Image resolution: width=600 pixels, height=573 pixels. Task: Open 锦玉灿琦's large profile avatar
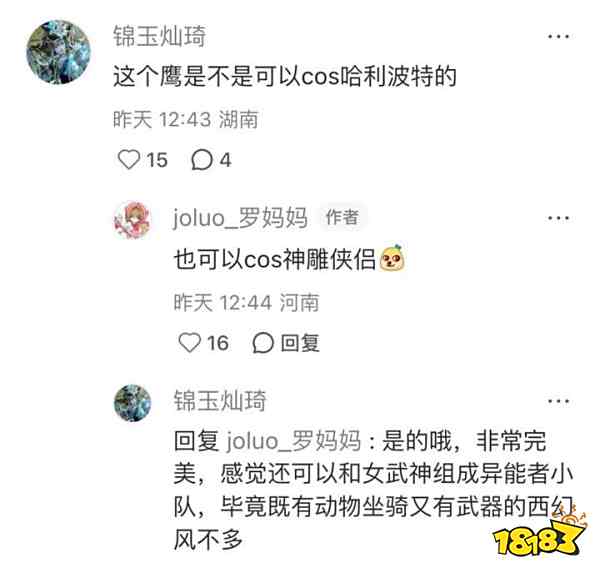pos(58,52)
